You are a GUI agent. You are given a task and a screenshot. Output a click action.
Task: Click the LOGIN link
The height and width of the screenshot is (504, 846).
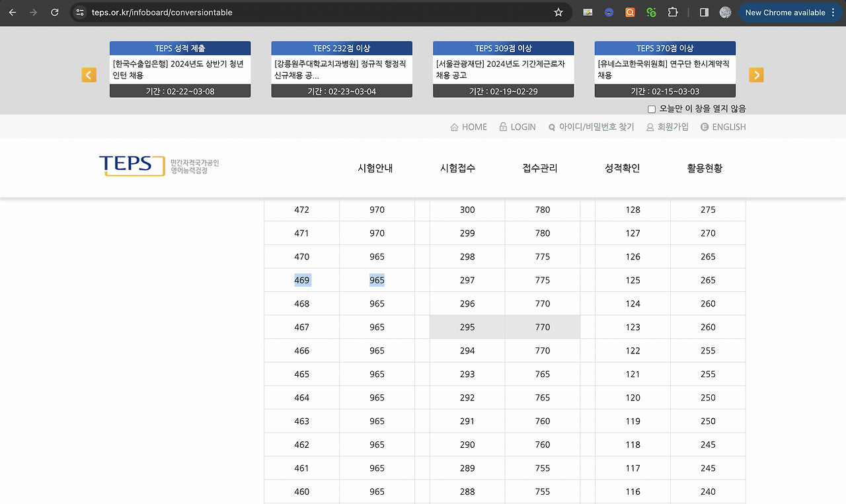523,127
